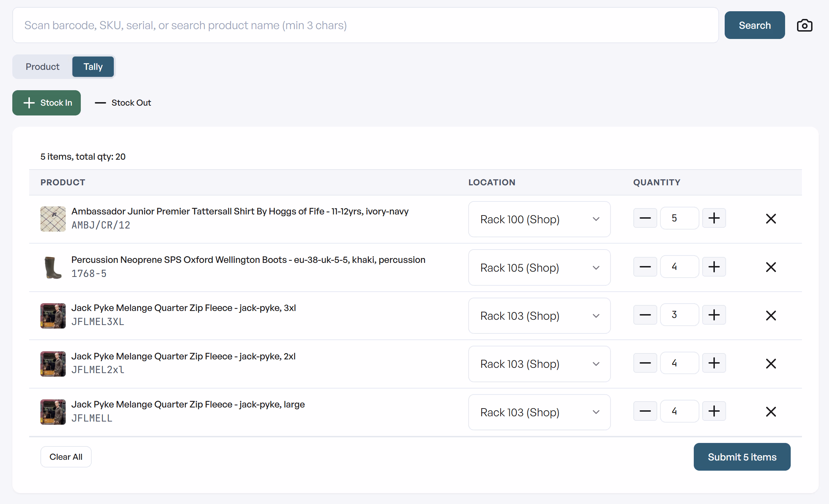Click the QUANTITY column header
The width and height of the screenshot is (829, 504).
click(657, 183)
